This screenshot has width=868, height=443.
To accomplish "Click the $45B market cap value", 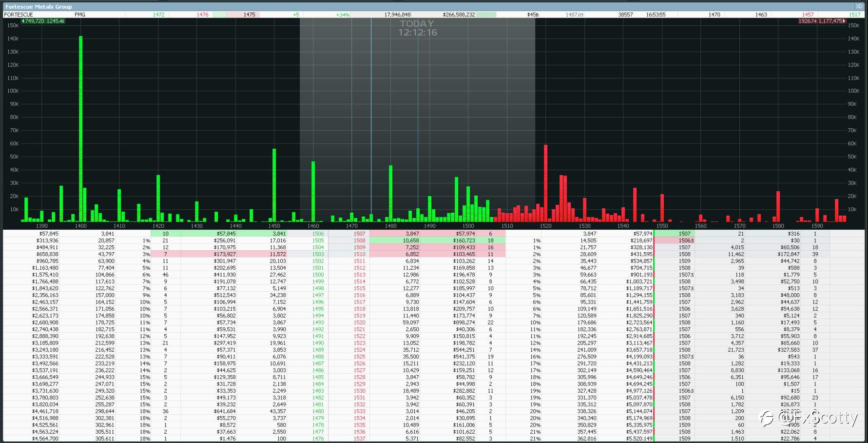I will 533,15.
